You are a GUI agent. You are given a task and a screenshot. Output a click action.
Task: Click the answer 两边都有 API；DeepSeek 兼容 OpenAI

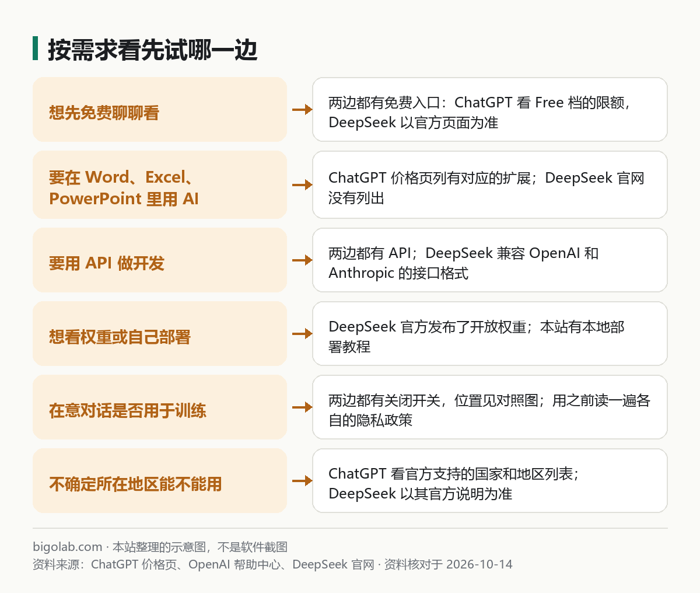coord(490,260)
